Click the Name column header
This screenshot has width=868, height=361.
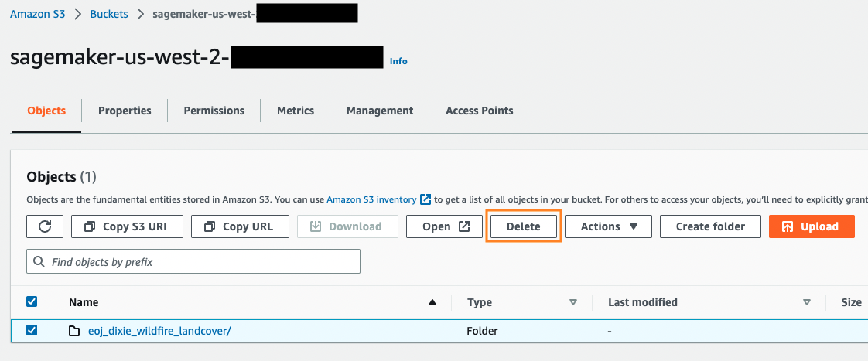[x=84, y=302]
